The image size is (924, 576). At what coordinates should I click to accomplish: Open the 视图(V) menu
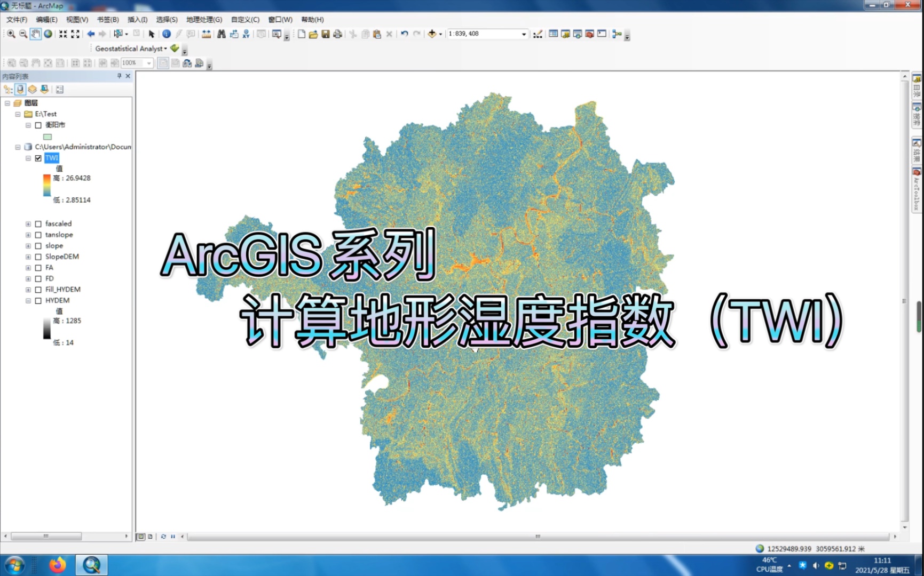click(77, 20)
